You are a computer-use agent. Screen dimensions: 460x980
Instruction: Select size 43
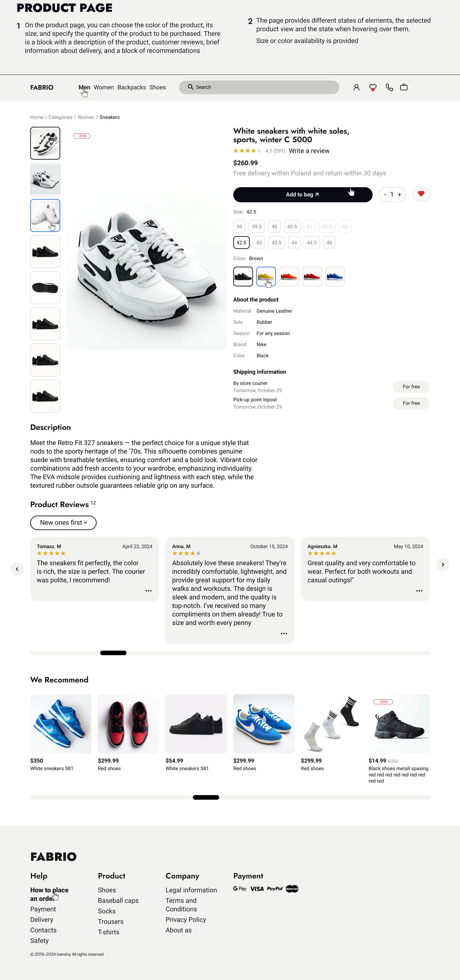point(259,243)
